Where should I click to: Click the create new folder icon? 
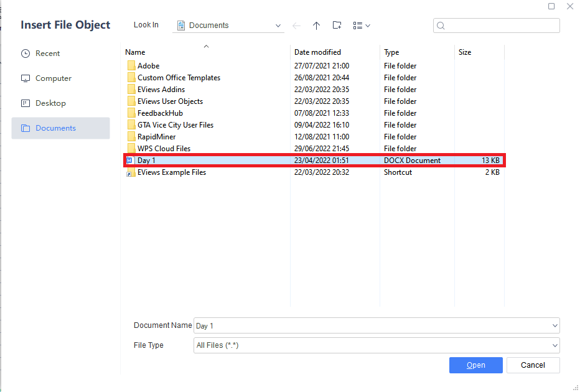click(337, 26)
